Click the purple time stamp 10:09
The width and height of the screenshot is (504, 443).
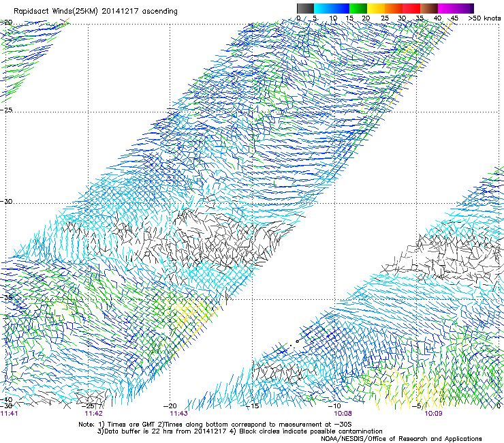click(x=433, y=414)
